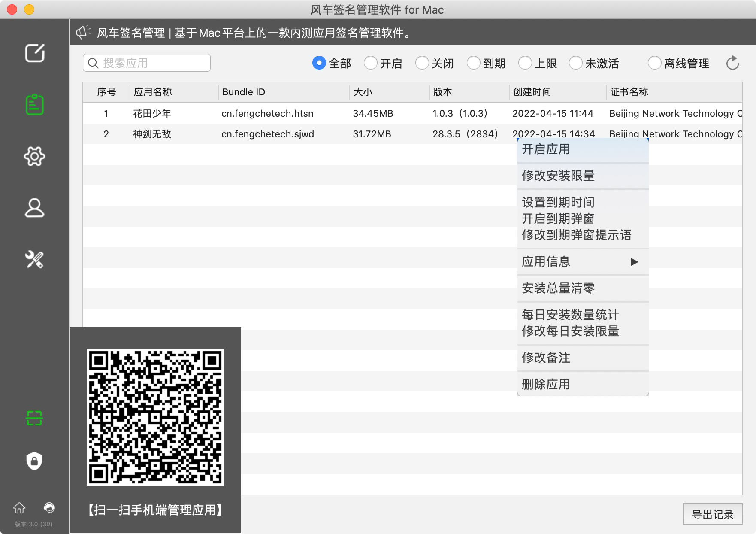Enable the 离线管理 option

pos(654,63)
